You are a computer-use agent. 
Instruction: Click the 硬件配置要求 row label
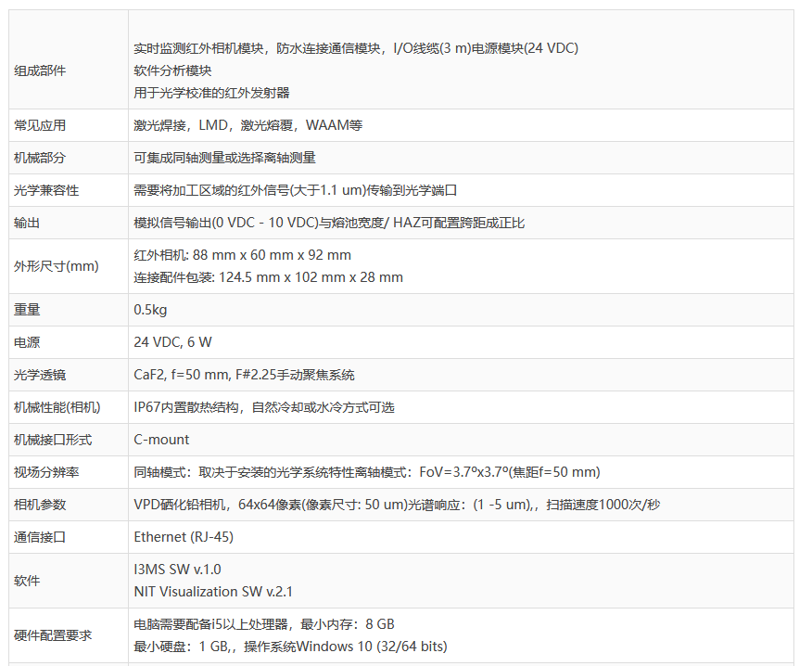click(53, 635)
